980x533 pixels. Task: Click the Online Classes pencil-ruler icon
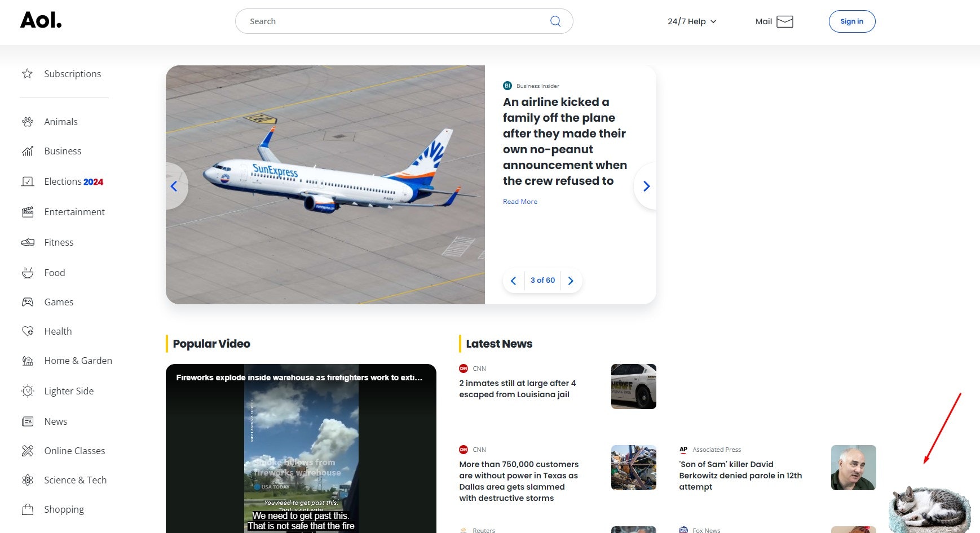coord(27,451)
